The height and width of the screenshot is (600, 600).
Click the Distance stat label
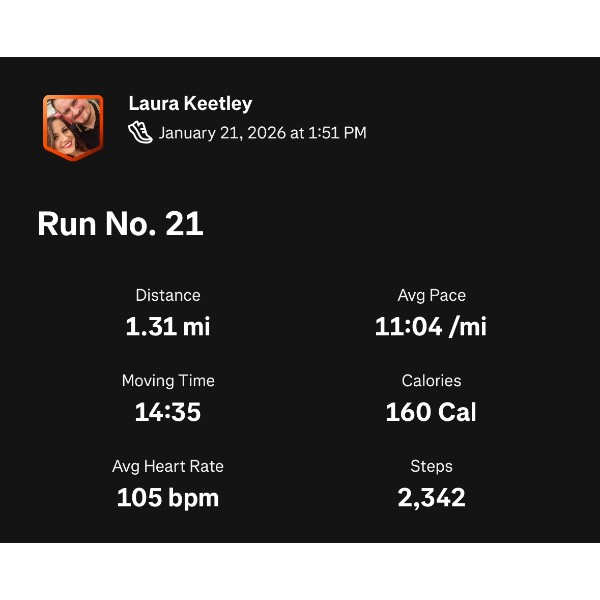point(168,295)
